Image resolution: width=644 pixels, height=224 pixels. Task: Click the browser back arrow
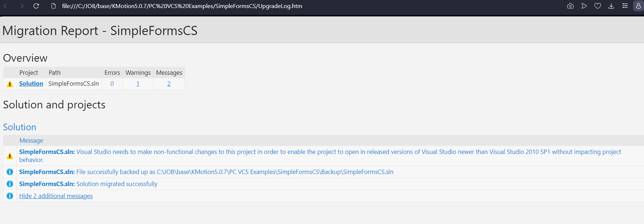point(6,6)
